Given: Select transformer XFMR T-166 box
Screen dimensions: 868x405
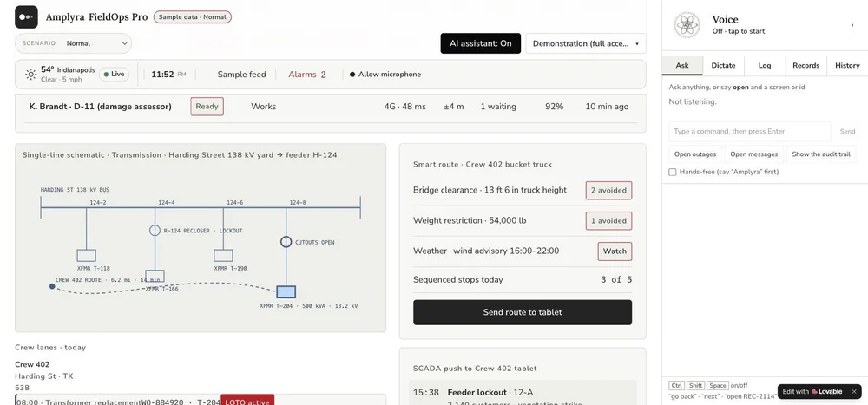Looking at the screenshot, I should [155, 276].
